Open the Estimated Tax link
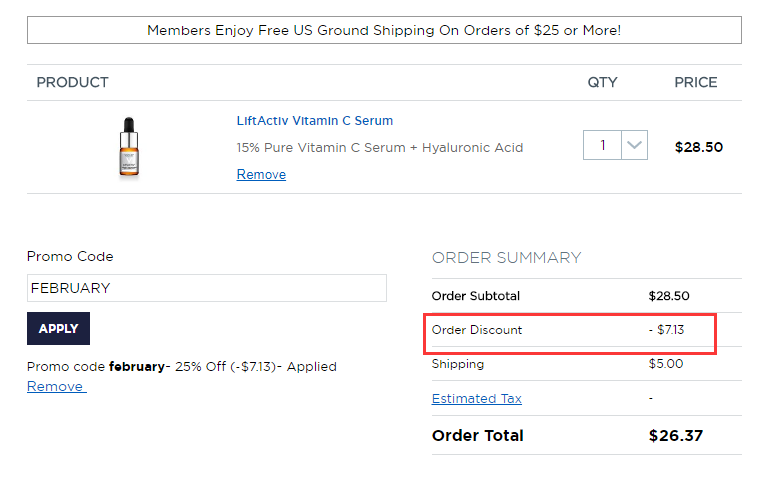This screenshot has height=478, width=760. [x=476, y=398]
